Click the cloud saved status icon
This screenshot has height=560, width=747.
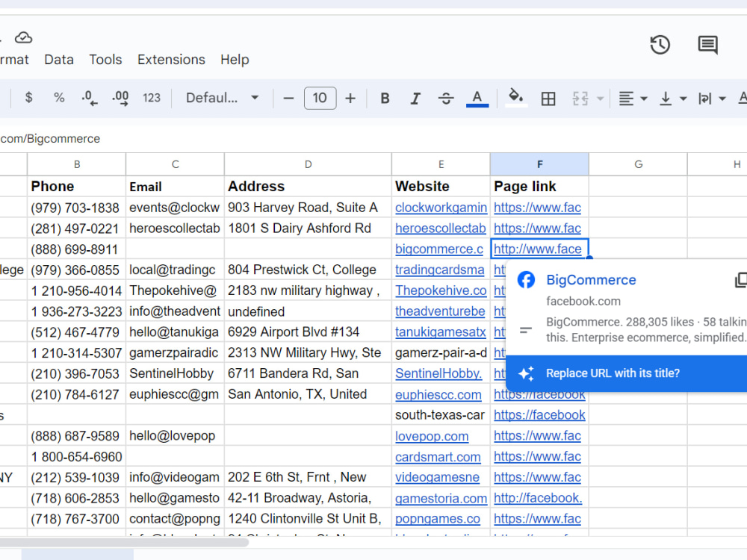(23, 37)
